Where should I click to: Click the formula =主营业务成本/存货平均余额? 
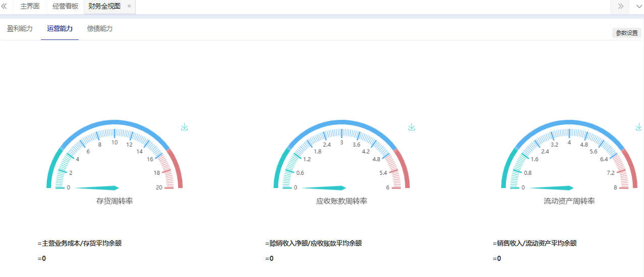pyautogui.click(x=80, y=243)
